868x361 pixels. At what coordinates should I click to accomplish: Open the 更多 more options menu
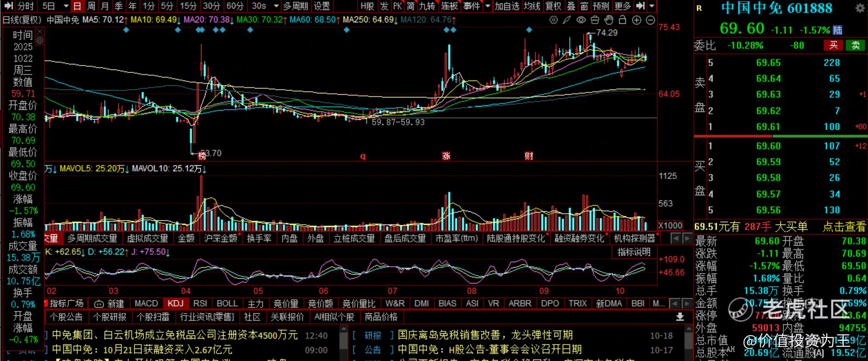622,6
